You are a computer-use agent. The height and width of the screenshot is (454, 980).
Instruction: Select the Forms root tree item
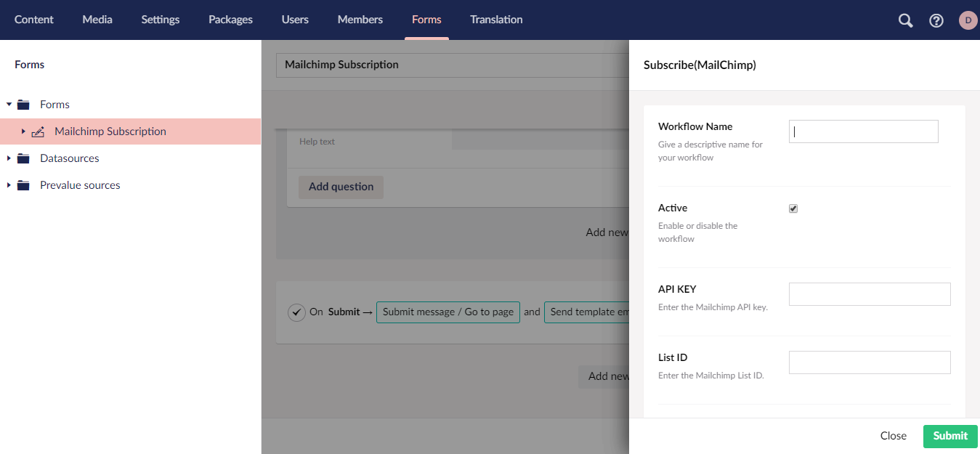click(x=54, y=105)
